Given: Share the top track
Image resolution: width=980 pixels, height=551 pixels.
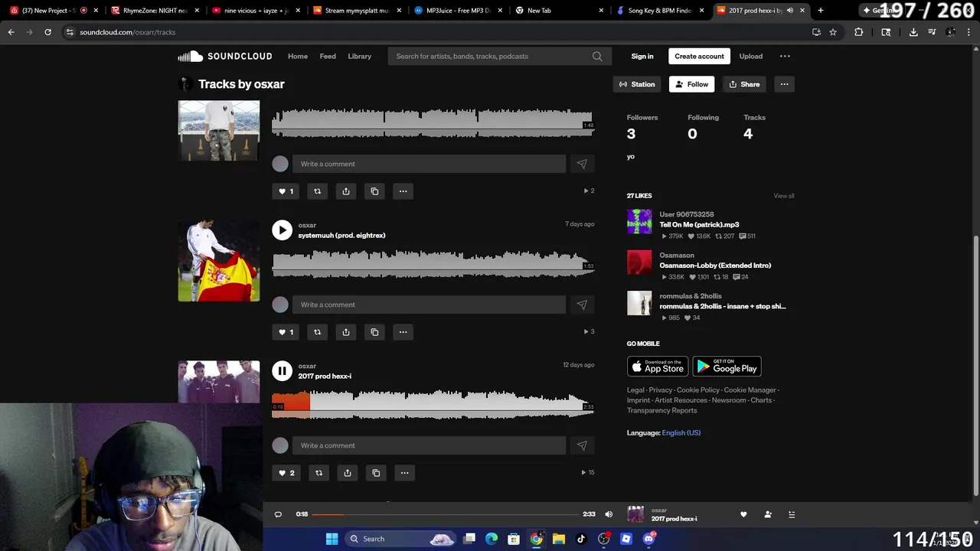Looking at the screenshot, I should [346, 191].
